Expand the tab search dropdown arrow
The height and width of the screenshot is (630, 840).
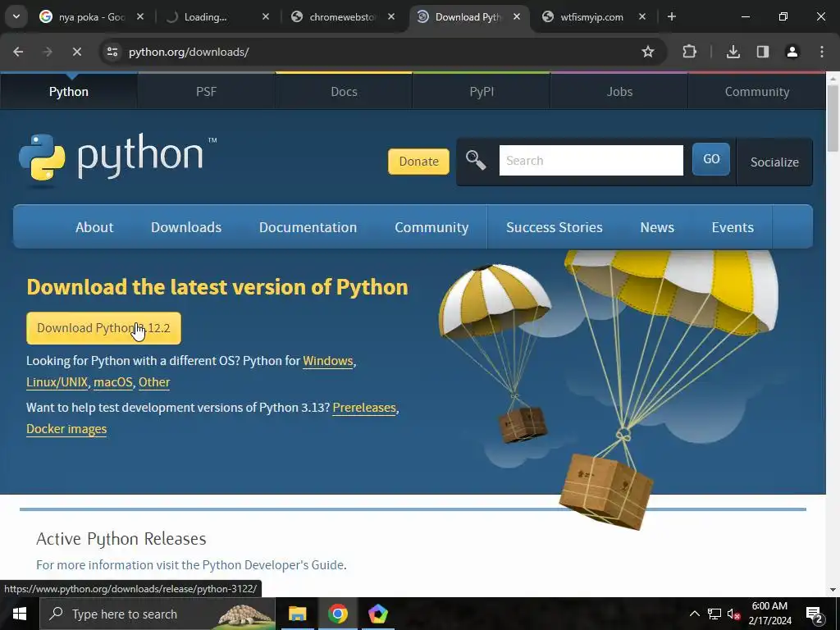tap(16, 16)
